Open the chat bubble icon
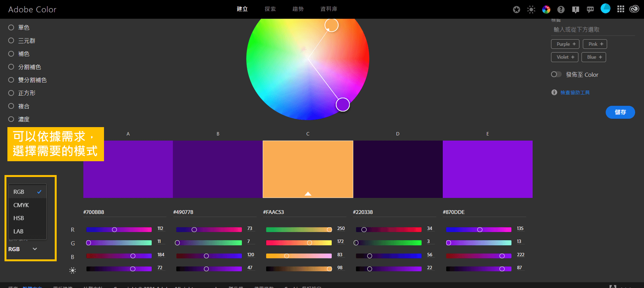The image size is (644, 288). [x=590, y=10]
